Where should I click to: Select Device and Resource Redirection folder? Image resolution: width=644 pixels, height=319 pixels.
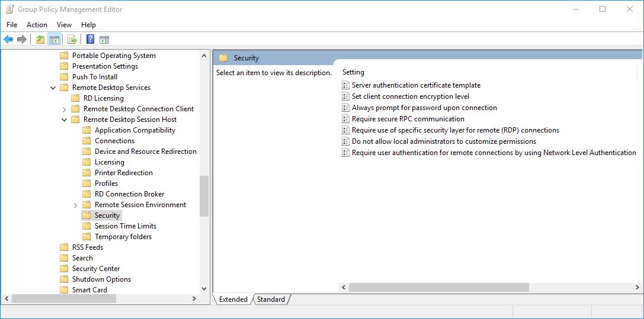[146, 152]
